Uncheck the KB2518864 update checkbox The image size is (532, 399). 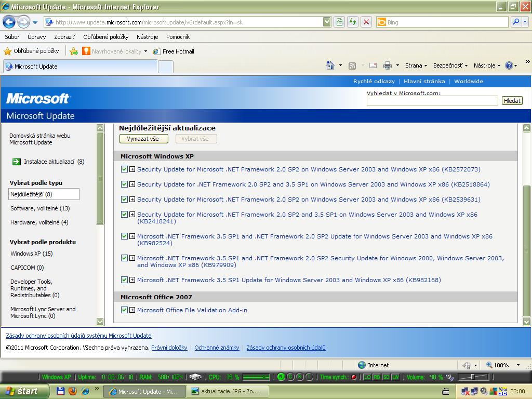pos(124,184)
